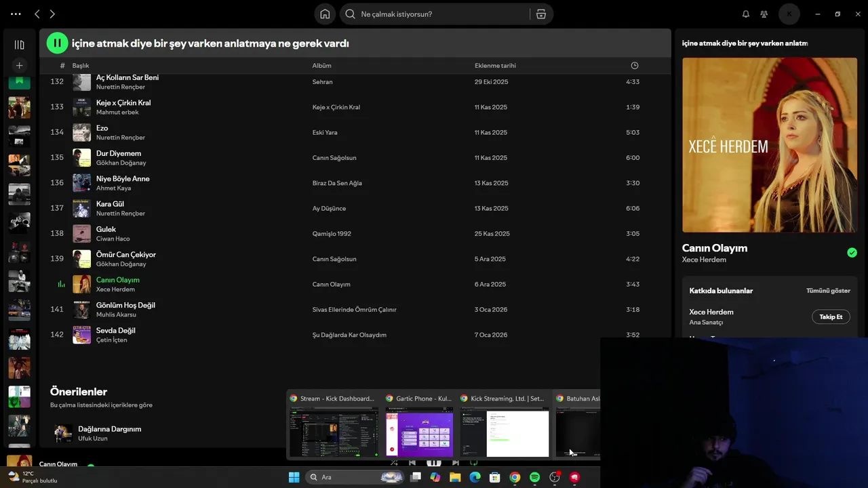The height and width of the screenshot is (488, 868).
Task: Open OBS Studio from the taskbar
Action: point(555,477)
